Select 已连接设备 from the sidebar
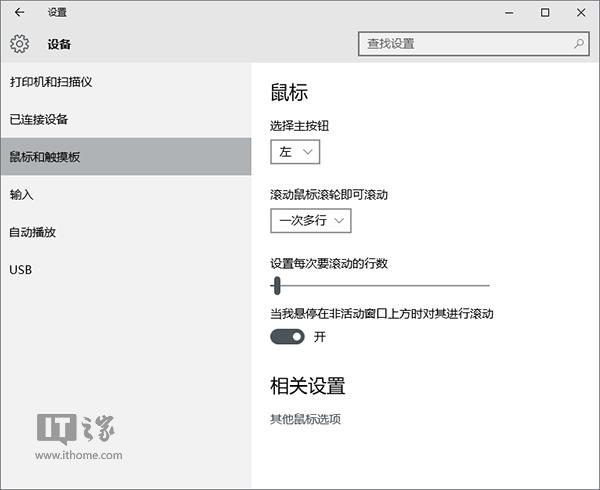 click(x=39, y=119)
